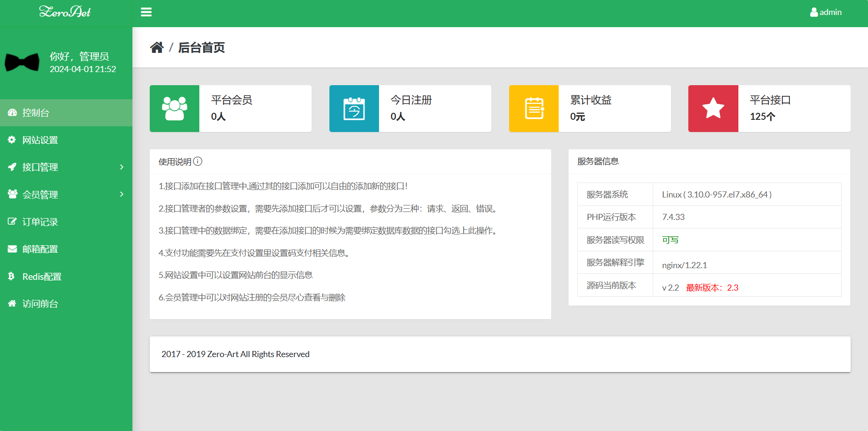868x431 pixels.
Task: Click the 125个 interface count
Action: [763, 117]
